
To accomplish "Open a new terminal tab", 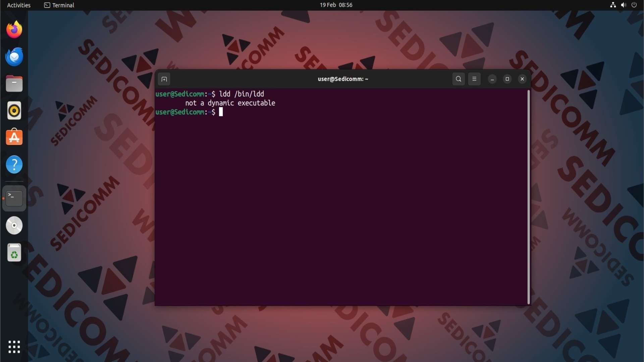I will pos(164,79).
